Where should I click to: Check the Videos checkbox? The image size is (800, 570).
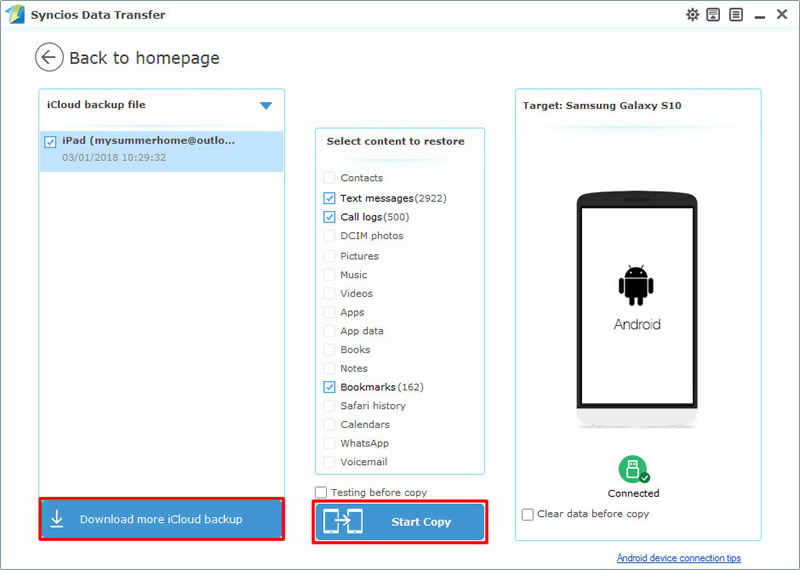click(329, 293)
